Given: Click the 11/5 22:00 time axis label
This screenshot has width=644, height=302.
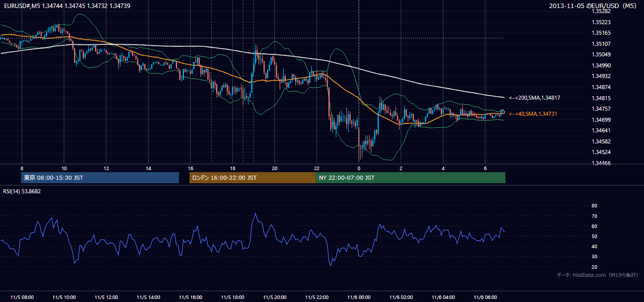Looking at the screenshot, I should [316, 297].
